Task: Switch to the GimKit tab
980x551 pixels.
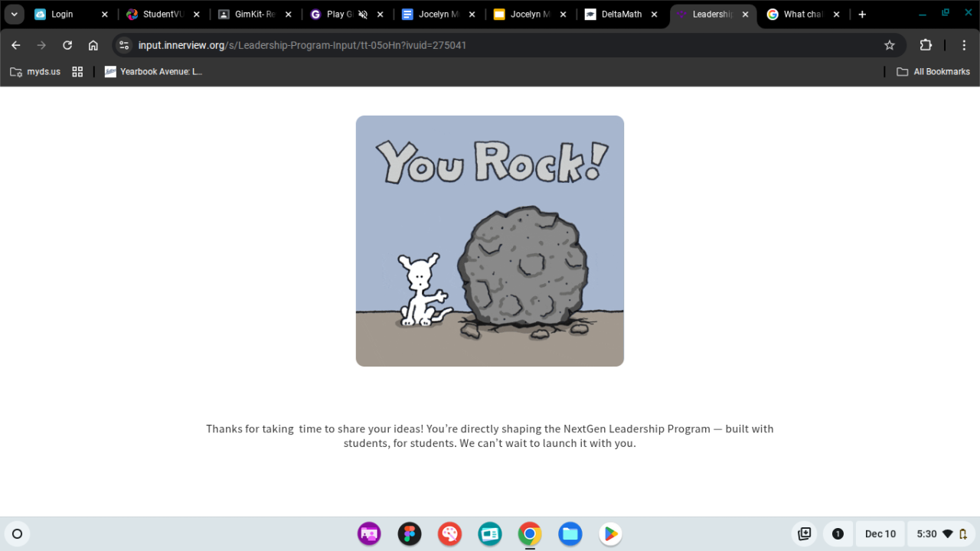Action: coord(253,15)
